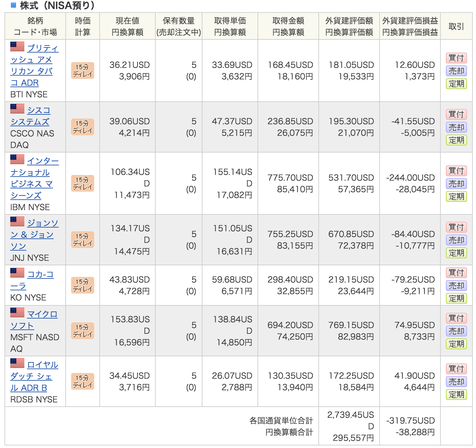Screen dimensions: 476x448
Task: Open the ロイヤル ダッチ シェル ADR B link
Action: click(34, 377)
